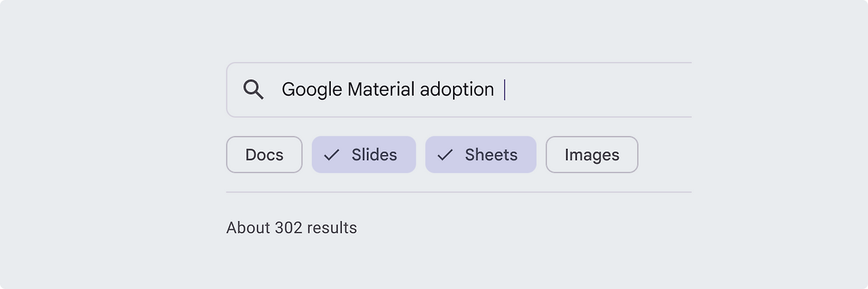868x289 pixels.
Task: Click the 'Sheets' label text
Action: coord(491,155)
